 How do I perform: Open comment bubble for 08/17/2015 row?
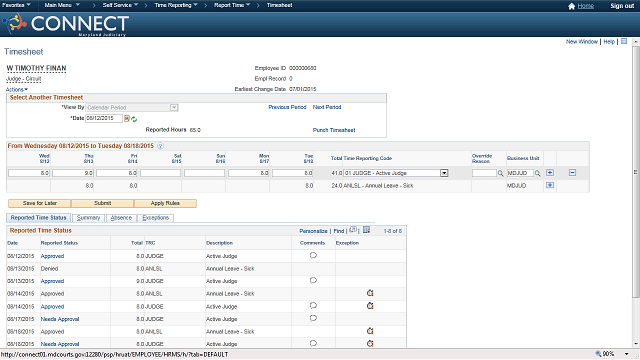click(x=313, y=318)
